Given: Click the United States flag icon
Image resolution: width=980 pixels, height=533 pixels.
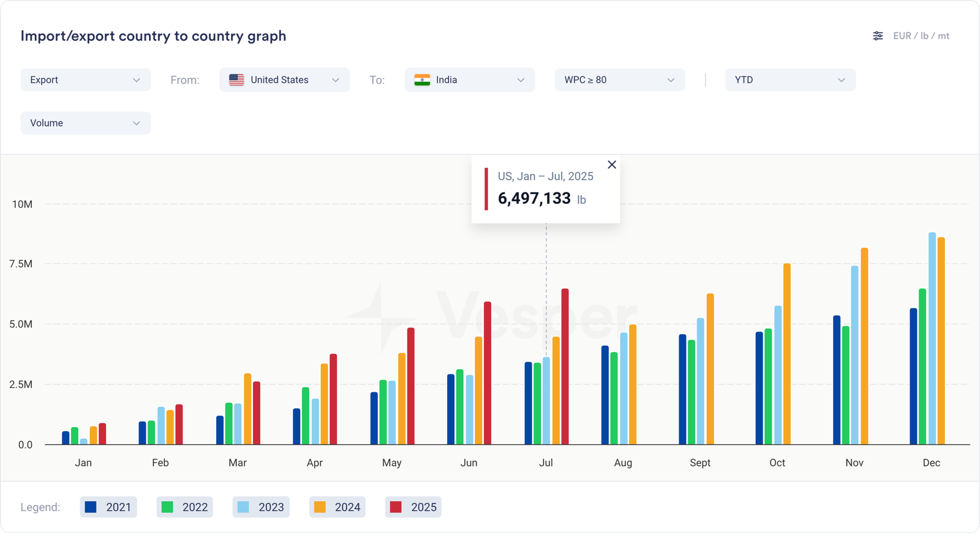Looking at the screenshot, I should pyautogui.click(x=236, y=80).
